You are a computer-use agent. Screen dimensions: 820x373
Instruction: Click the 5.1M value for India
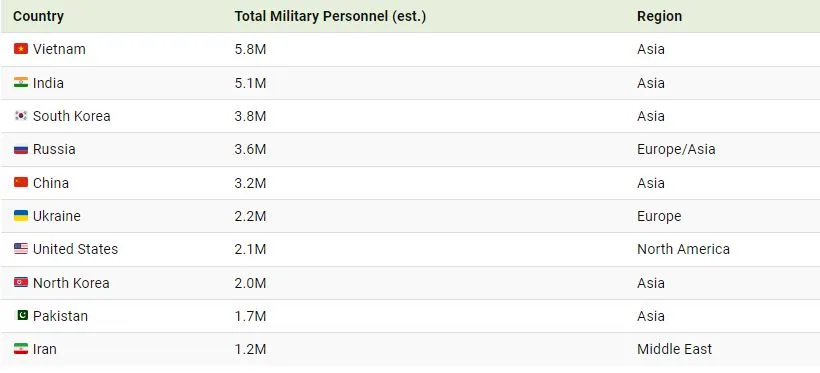(250, 83)
